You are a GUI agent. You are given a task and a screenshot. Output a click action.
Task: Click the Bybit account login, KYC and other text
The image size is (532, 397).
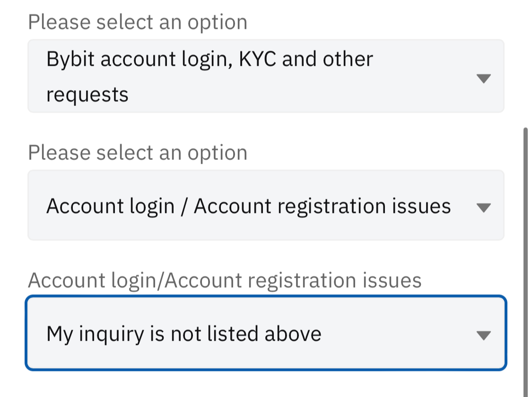[x=210, y=59]
